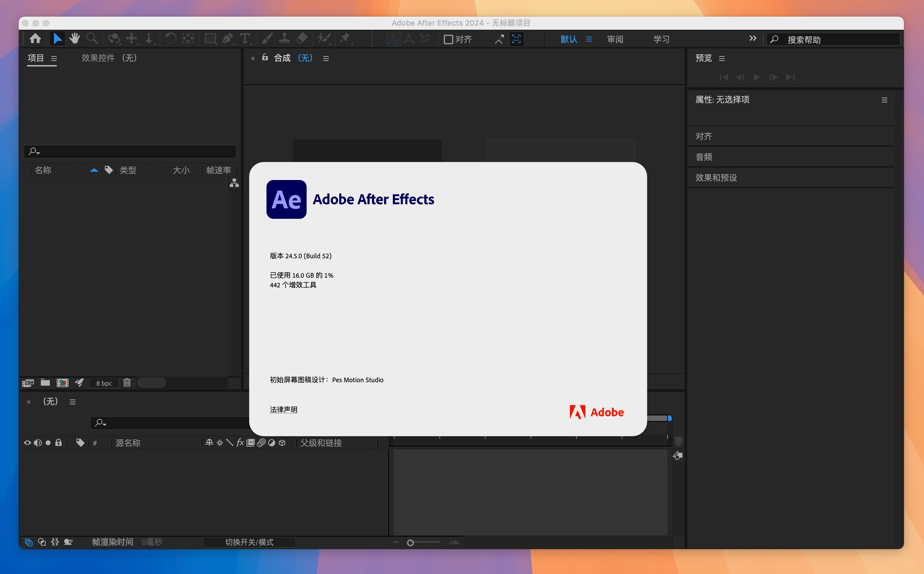This screenshot has width=924, height=574.
Task: Click the Play button in 预览 panel
Action: click(756, 77)
